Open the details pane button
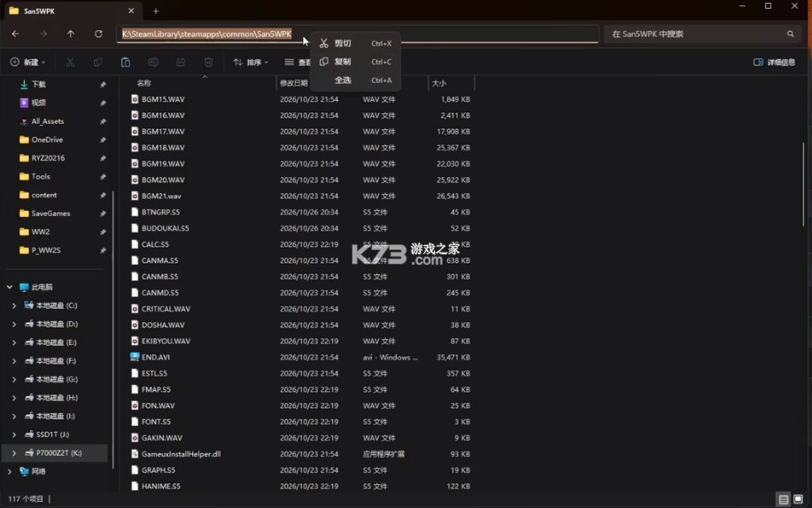The height and width of the screenshot is (508, 812). coord(774,62)
